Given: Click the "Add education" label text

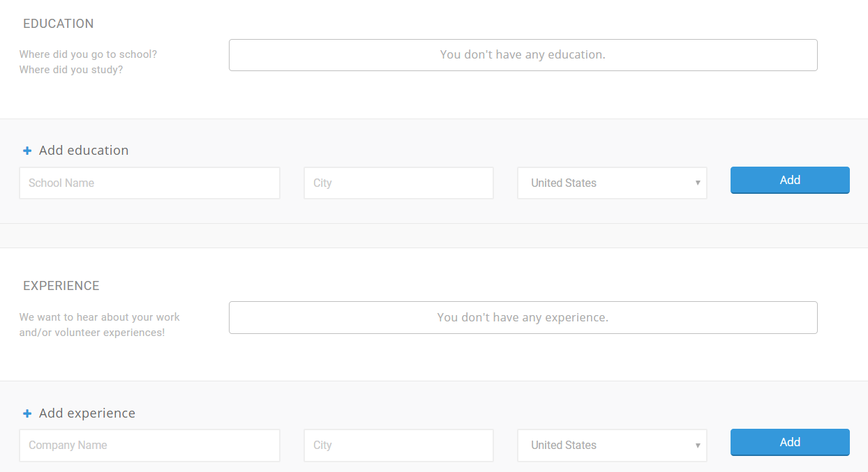Looking at the screenshot, I should [84, 151].
